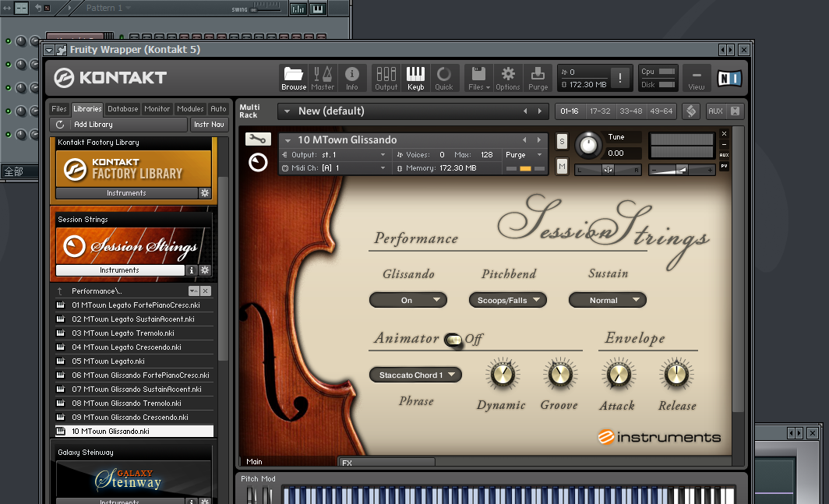Solo the MTown Glissando instrument

coord(562,141)
